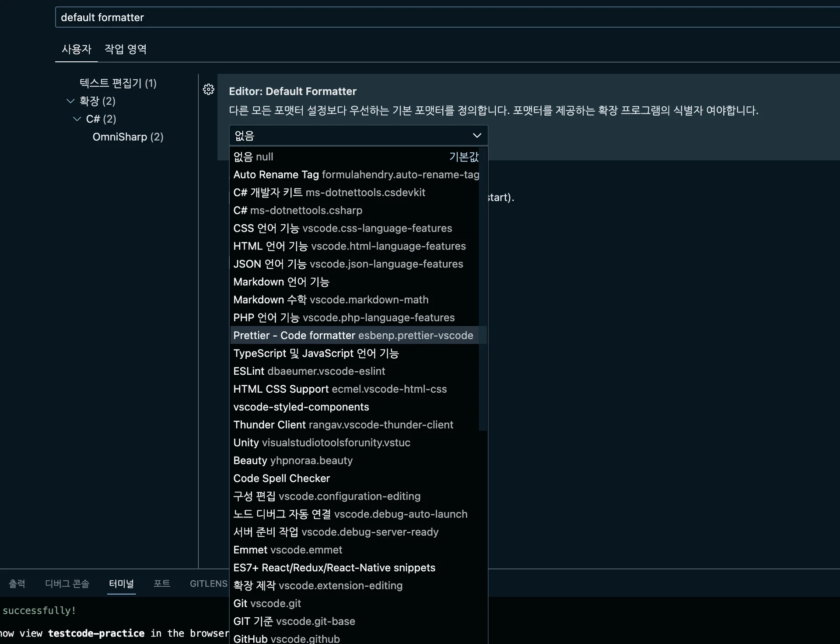The height and width of the screenshot is (644, 840).
Task: Click the gear icon beside Default Formatter
Action: click(x=209, y=89)
